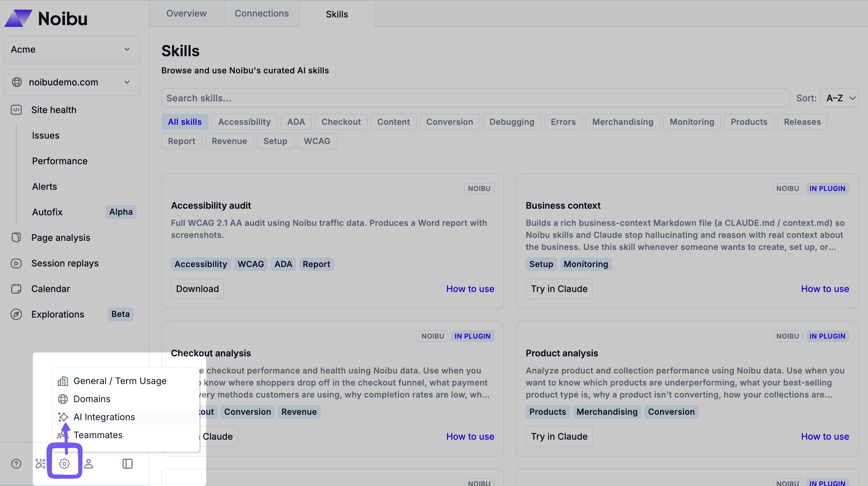Viewport: 868px width, 486px height.
Task: Choose Domains from the settings menu
Action: point(126,399)
